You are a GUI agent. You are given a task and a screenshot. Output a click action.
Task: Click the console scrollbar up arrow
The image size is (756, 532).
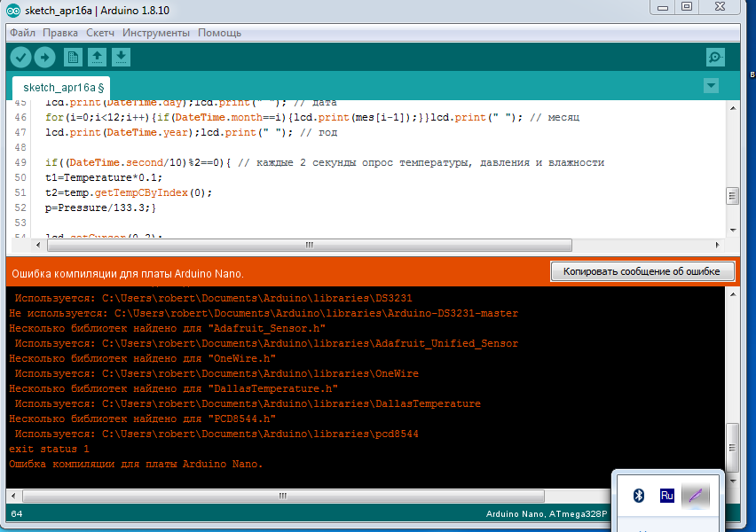[x=732, y=294]
